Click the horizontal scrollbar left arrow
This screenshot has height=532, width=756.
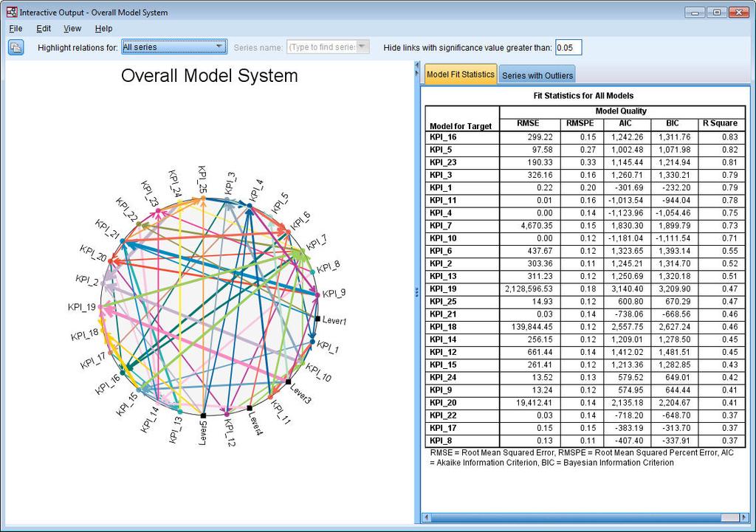pyautogui.click(x=426, y=517)
